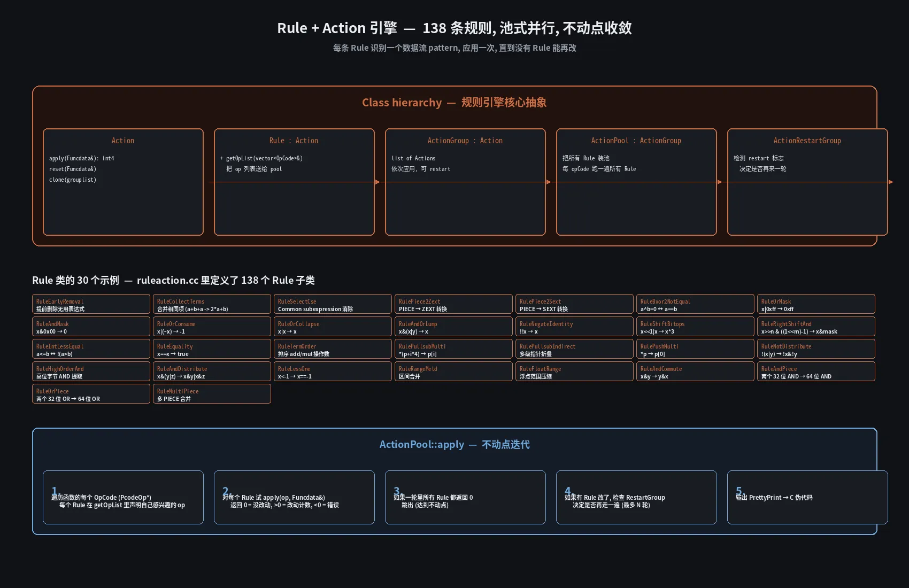This screenshot has width=909, height=588.
Task: Click the RuleLessOne card
Action: click(333, 372)
